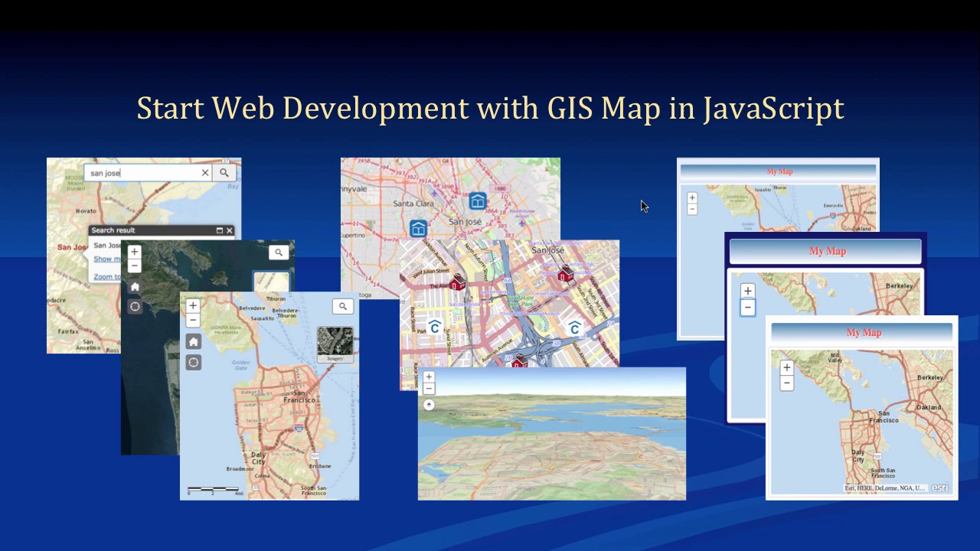Click the library icon below the Santa Clara label

tap(418, 228)
